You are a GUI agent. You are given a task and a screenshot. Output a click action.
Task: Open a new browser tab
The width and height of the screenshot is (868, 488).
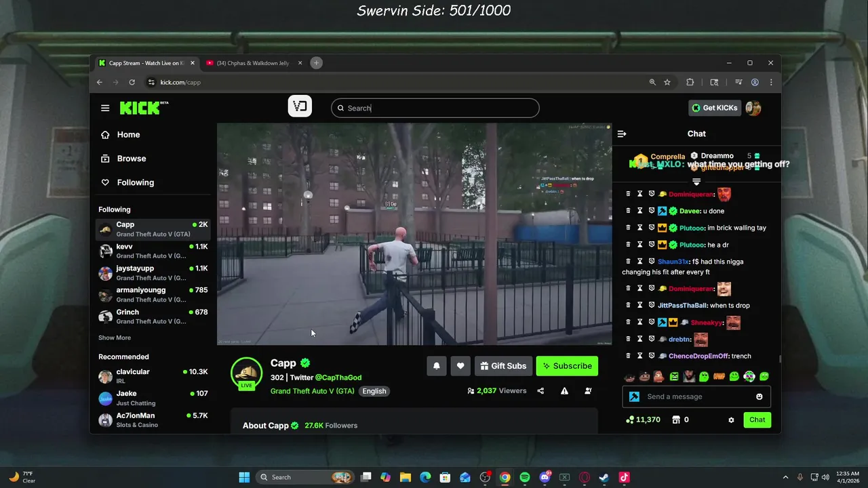tap(316, 63)
